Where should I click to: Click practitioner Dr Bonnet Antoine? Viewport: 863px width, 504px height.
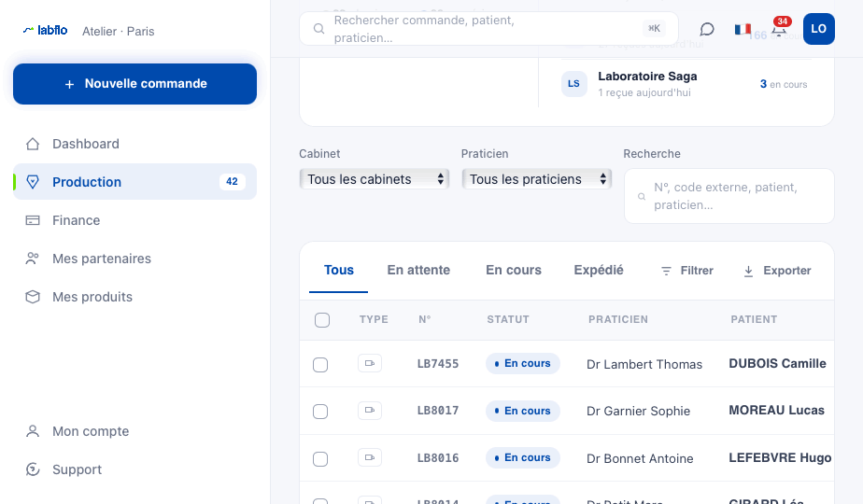(x=640, y=459)
